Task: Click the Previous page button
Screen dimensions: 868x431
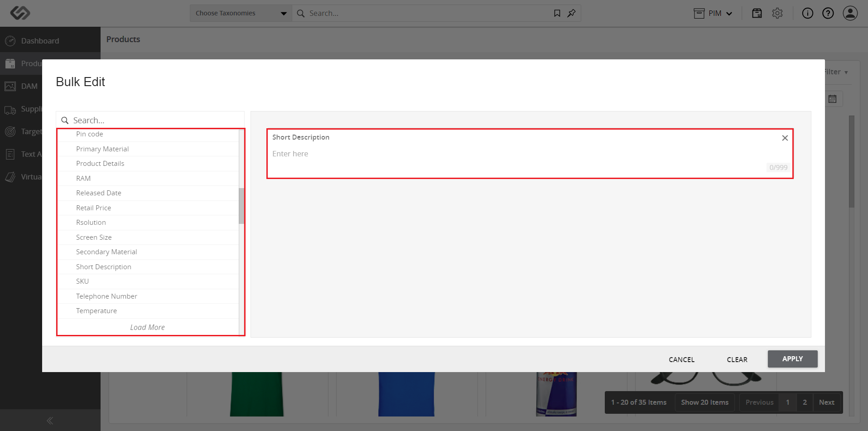Action: point(759,402)
